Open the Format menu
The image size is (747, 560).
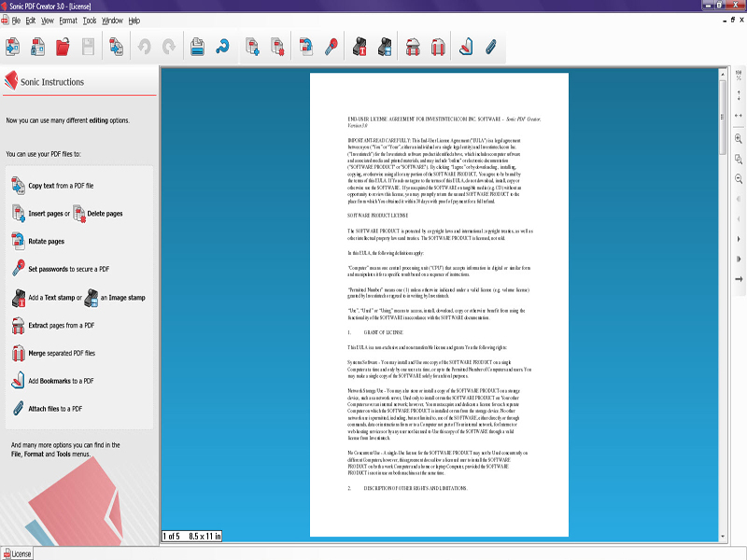coord(68,21)
